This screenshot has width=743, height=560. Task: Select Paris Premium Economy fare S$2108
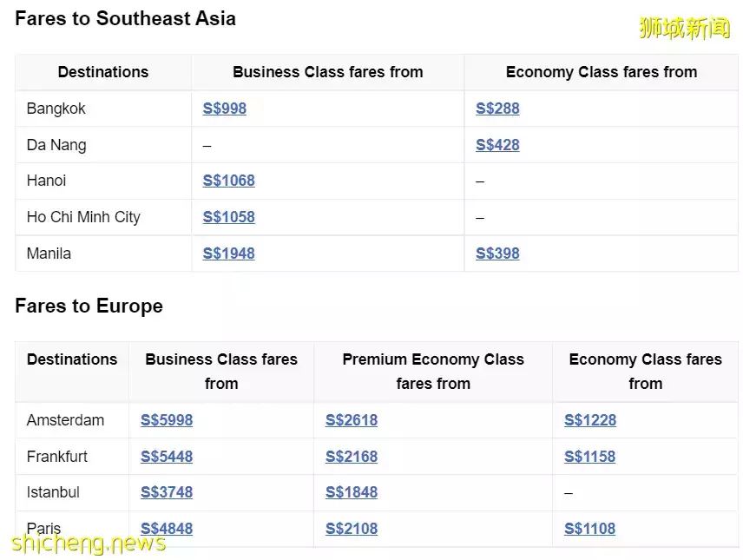[352, 529]
